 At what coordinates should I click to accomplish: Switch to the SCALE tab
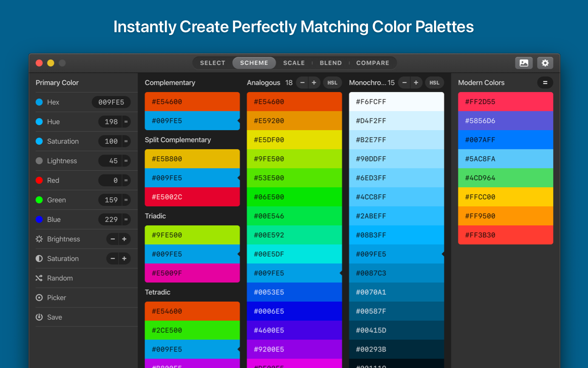click(x=294, y=63)
